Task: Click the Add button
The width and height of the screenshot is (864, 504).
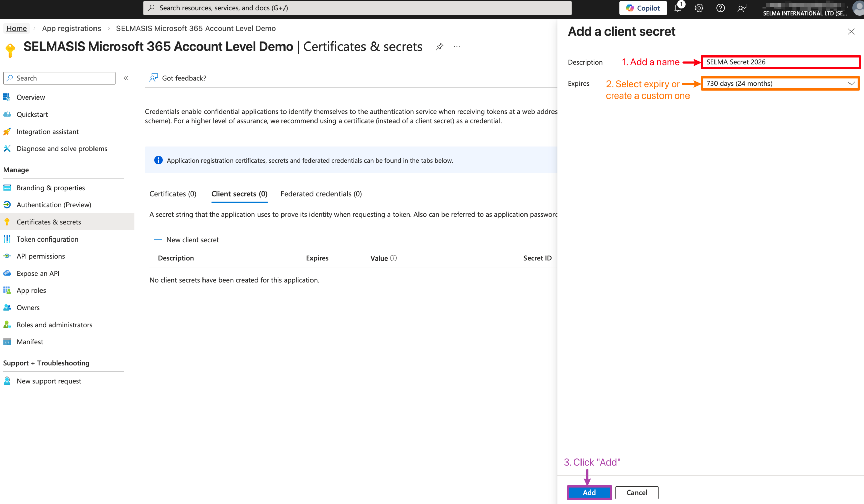Action: point(589,492)
